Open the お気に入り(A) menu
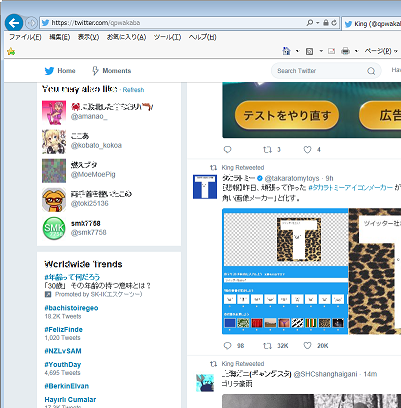Screen dimensions: 401x408 point(126,37)
